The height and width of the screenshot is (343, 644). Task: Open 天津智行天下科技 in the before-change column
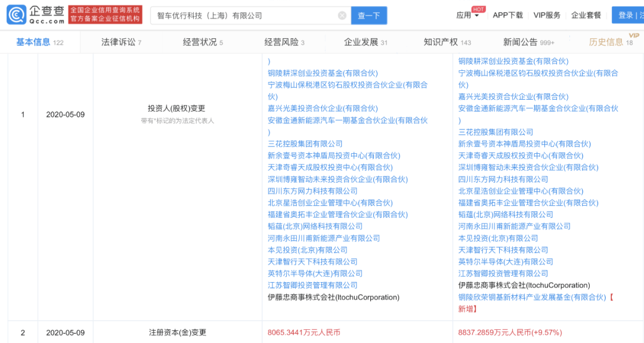click(312, 262)
